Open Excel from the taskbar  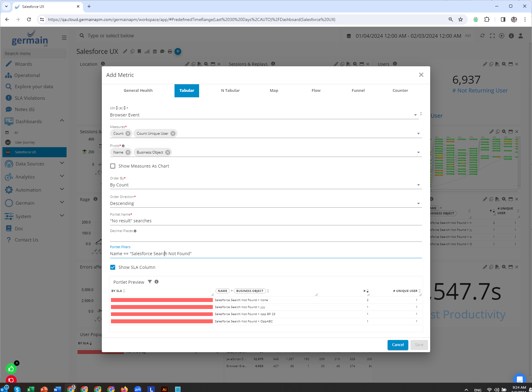[30, 389]
